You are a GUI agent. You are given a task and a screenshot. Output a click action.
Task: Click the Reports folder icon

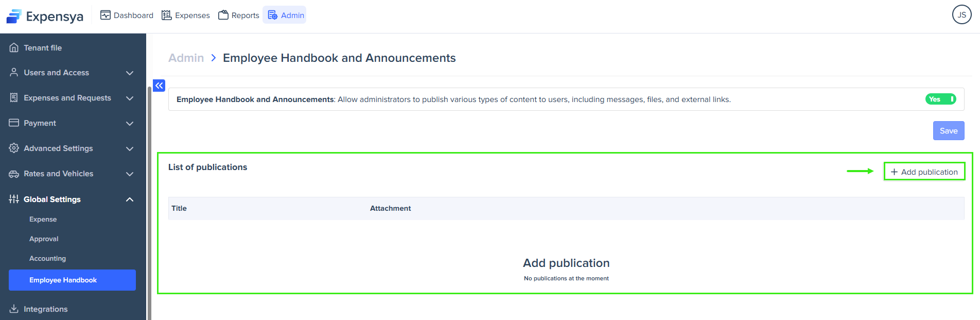(223, 15)
